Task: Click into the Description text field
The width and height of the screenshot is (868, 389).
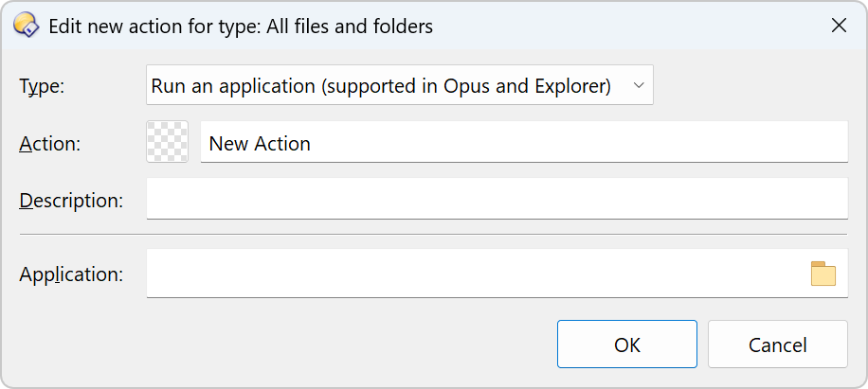Action: 497,199
